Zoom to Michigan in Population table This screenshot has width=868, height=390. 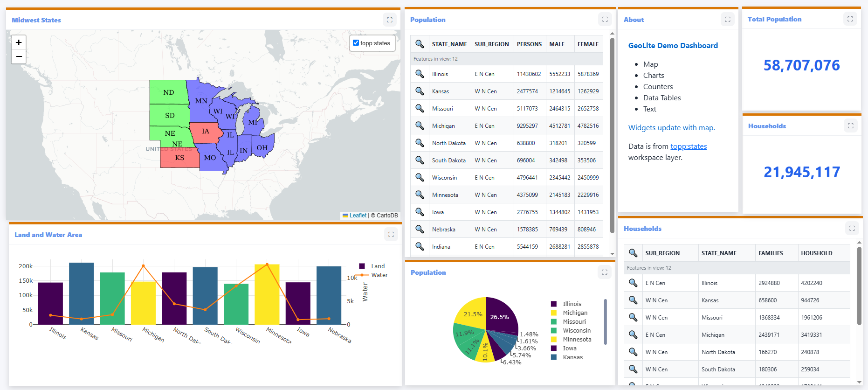pos(420,125)
